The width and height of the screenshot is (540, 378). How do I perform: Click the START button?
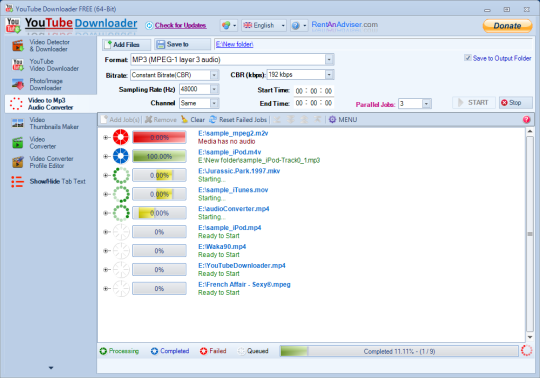pyautogui.click(x=474, y=103)
